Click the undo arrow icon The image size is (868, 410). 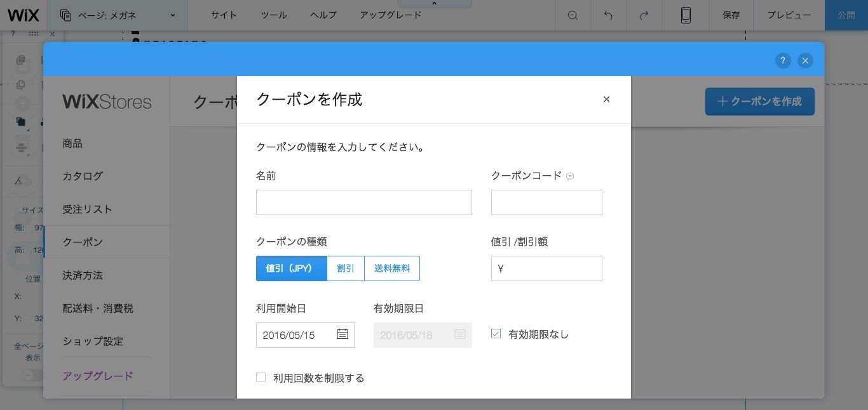608,15
